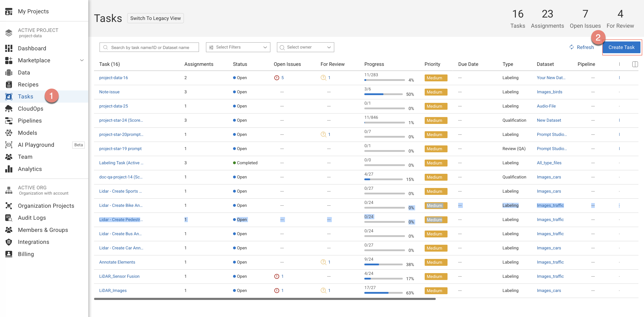
Task: Click the Integrations shield icon
Action: tap(9, 242)
